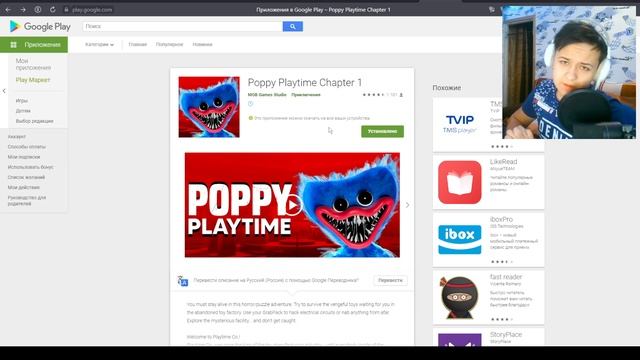This screenshot has height=360, width=640.
Task: Open the fast reader app title
Action: tap(506, 277)
